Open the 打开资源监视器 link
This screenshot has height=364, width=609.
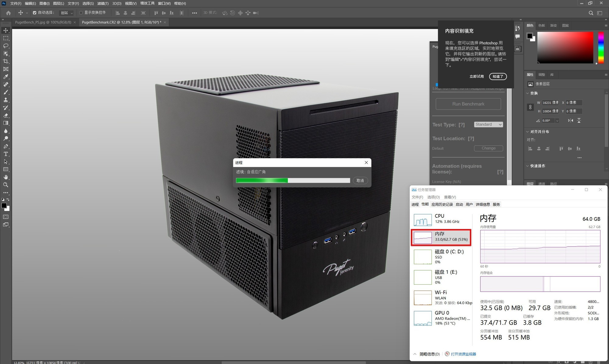(x=463, y=354)
